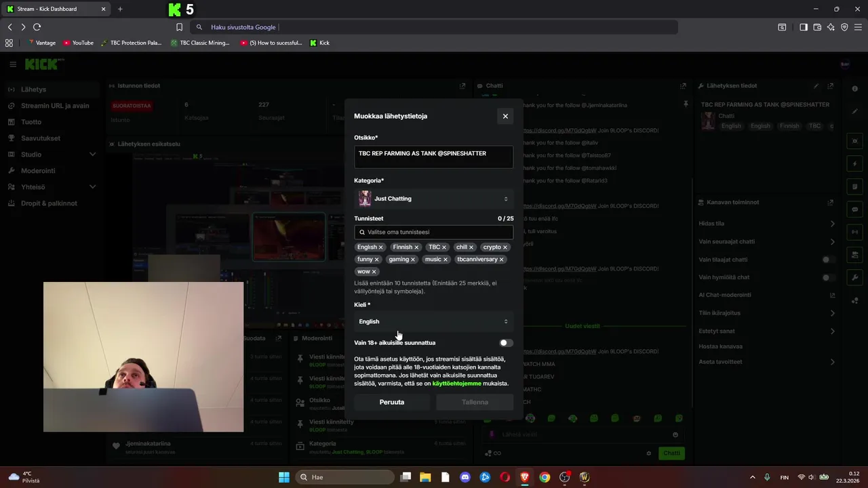Viewport: 868px width, 488px height.
Task: Select Moderointi in the Kick sidebar
Action: tap(51, 171)
